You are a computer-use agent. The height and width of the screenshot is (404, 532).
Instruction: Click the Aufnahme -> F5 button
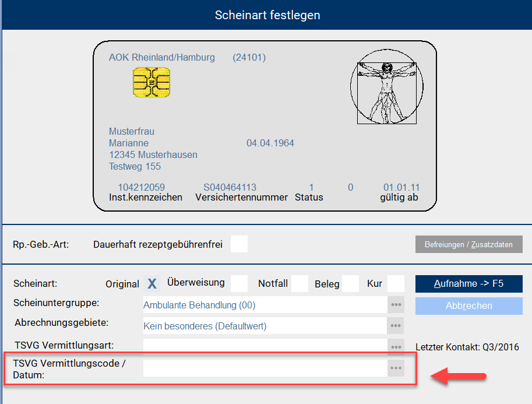pyautogui.click(x=468, y=284)
